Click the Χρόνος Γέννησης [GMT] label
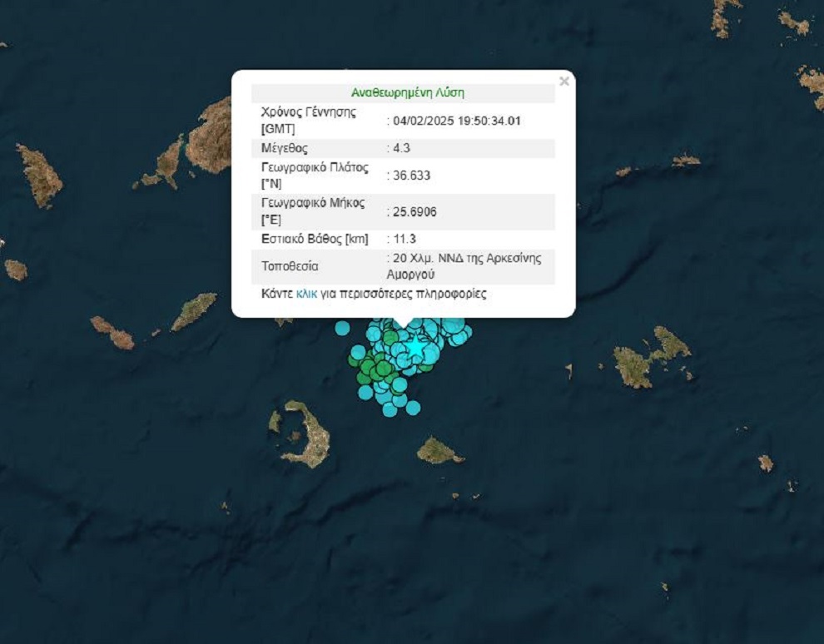 308,121
